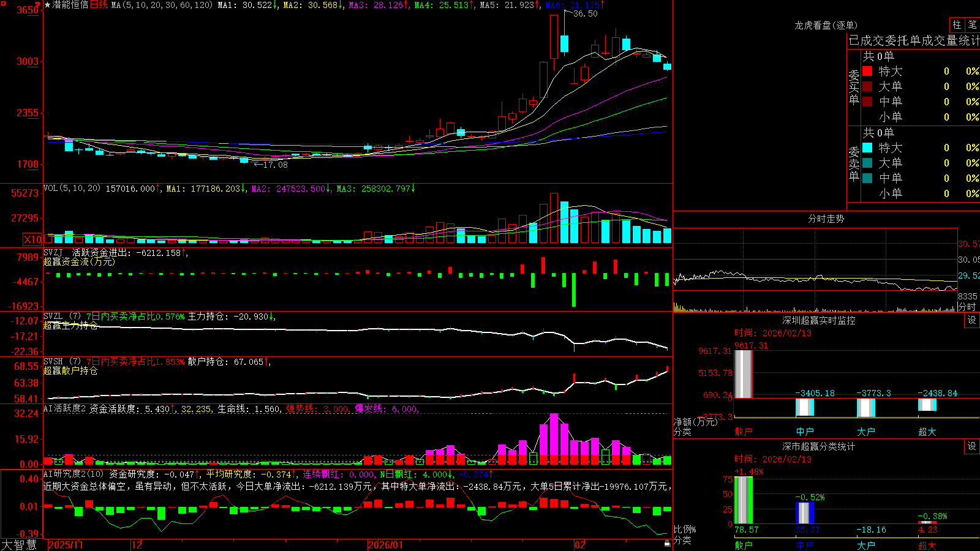
Task: Click the SVSH indicator name
Action: point(53,362)
